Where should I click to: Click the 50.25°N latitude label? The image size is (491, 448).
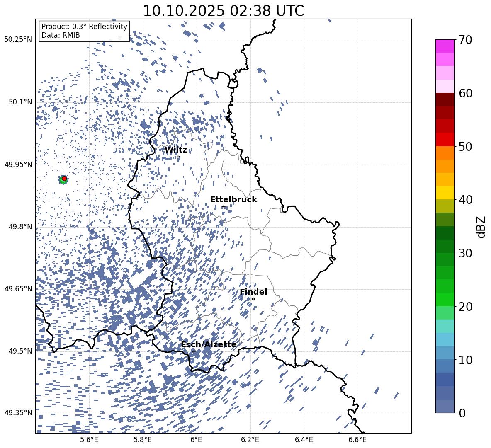[18, 40]
